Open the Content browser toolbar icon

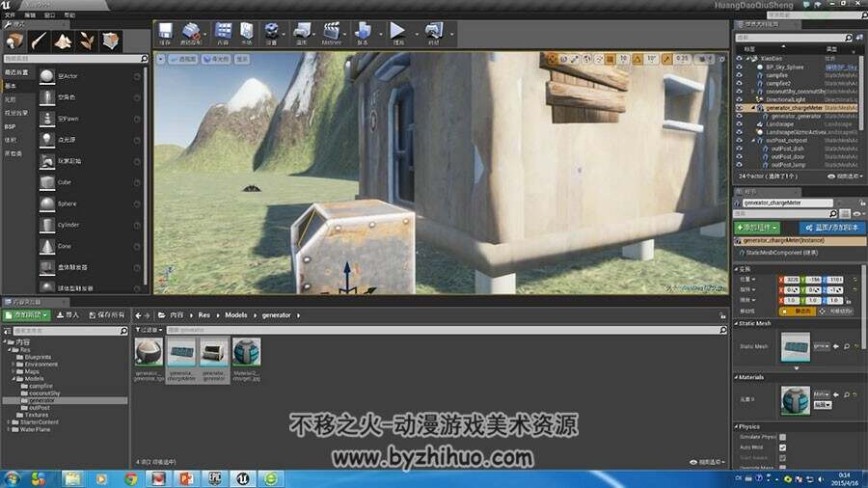click(x=223, y=33)
